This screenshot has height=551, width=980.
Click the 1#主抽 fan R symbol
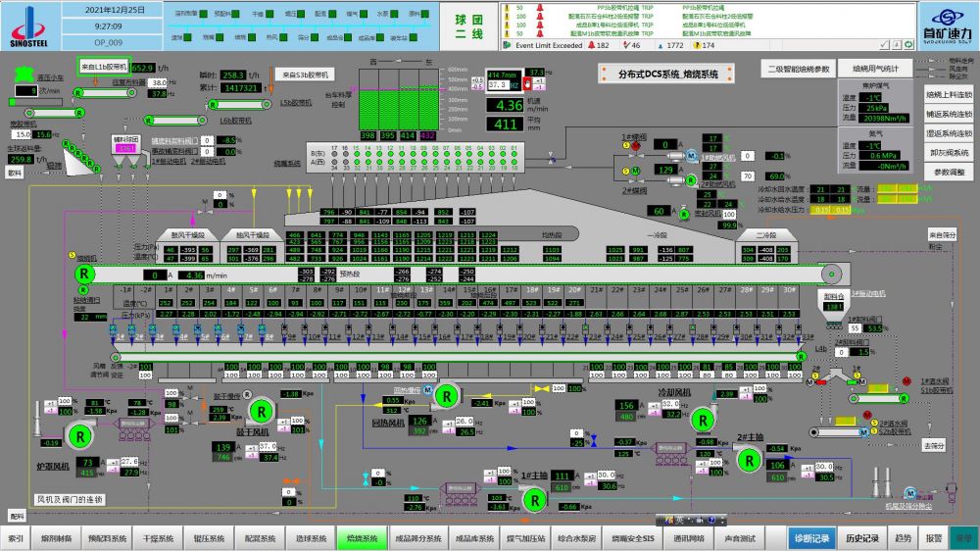tap(534, 500)
